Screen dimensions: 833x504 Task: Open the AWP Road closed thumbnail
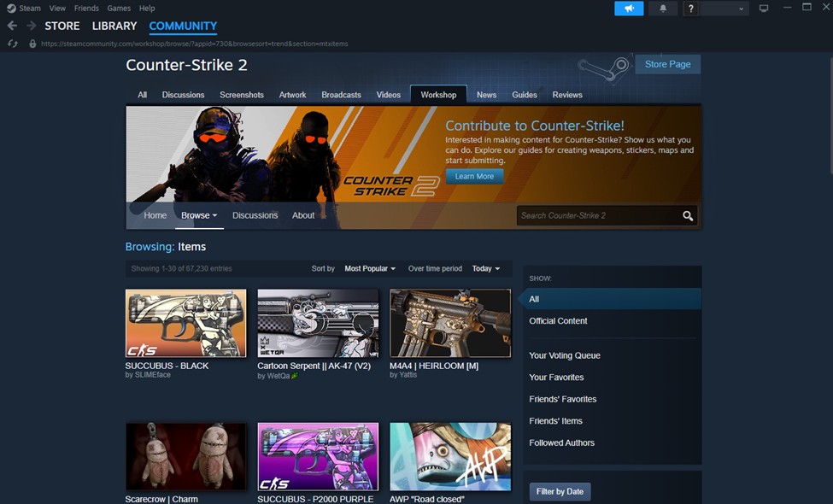[x=450, y=457]
